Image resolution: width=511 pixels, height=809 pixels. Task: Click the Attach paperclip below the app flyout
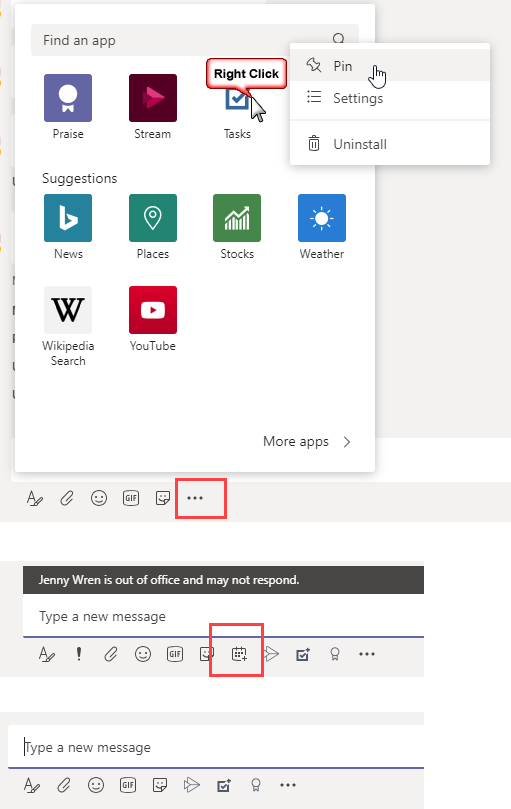click(67, 498)
